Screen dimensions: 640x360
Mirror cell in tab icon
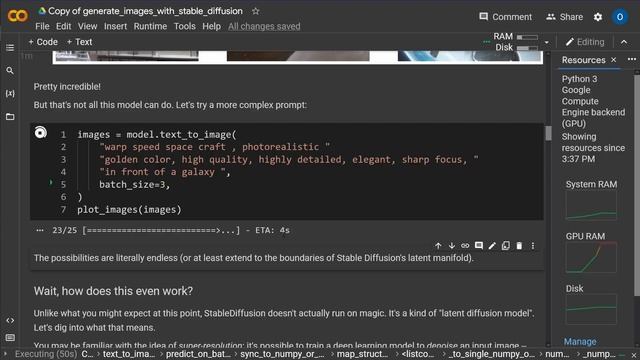click(506, 246)
